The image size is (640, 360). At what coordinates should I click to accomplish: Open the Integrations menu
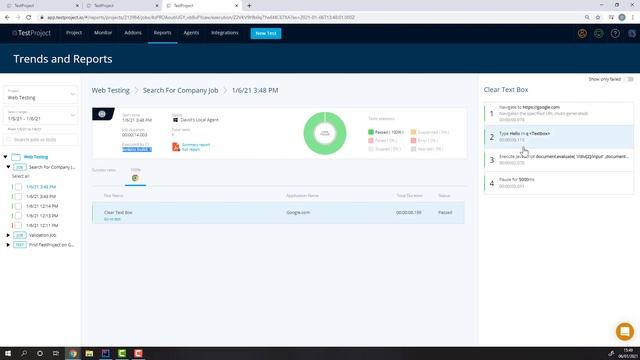coord(224,33)
